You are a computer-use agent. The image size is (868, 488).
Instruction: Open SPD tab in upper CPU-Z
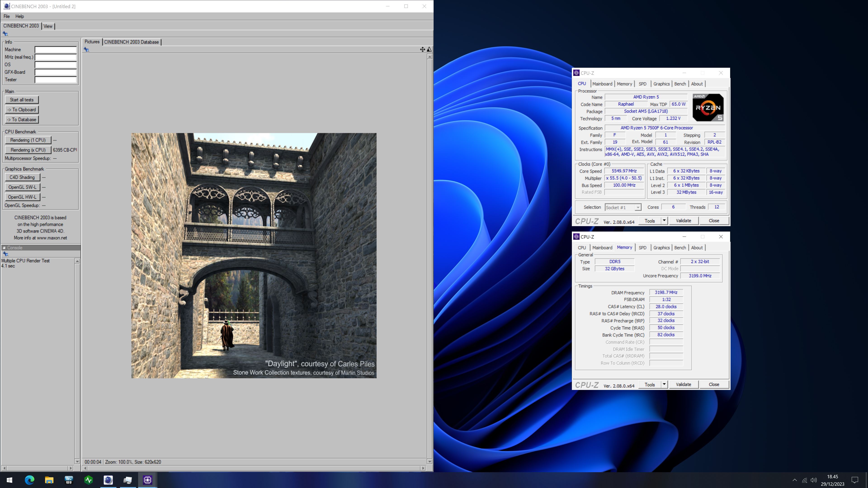click(x=642, y=84)
